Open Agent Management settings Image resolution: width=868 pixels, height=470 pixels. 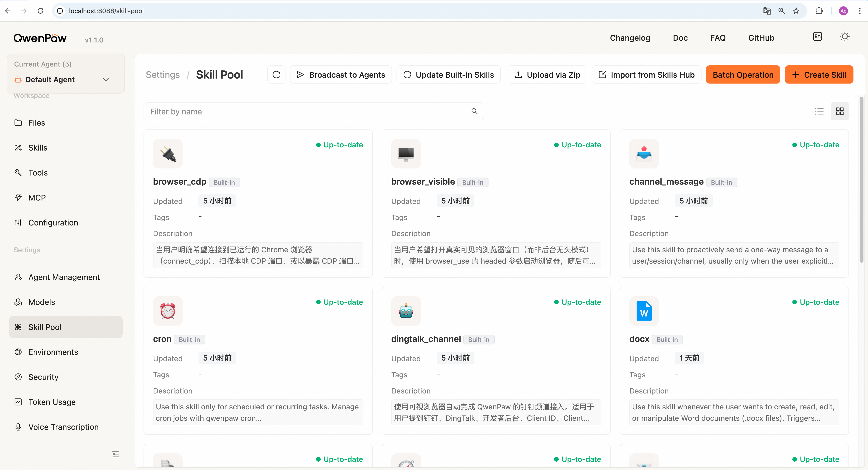coord(66,277)
